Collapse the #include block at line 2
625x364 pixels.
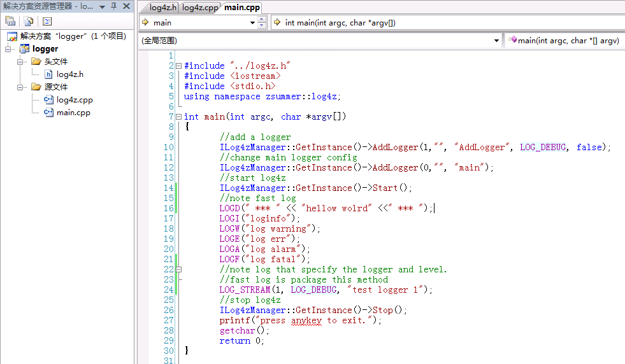coord(178,66)
